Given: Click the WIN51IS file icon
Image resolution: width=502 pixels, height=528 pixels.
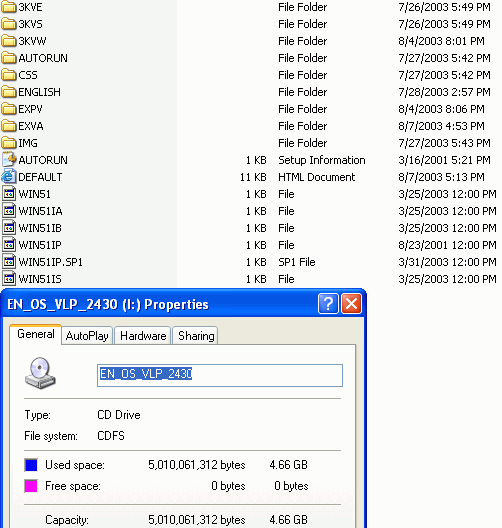Looking at the screenshot, I should pos(9,279).
